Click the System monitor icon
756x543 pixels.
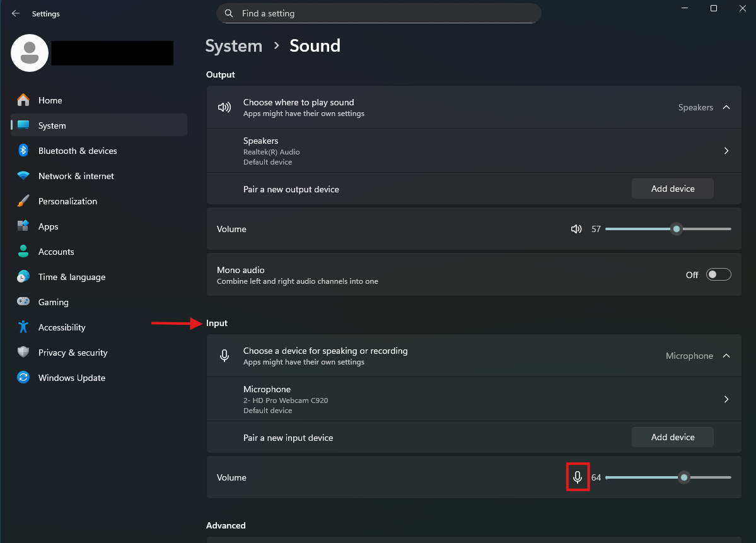coord(23,125)
